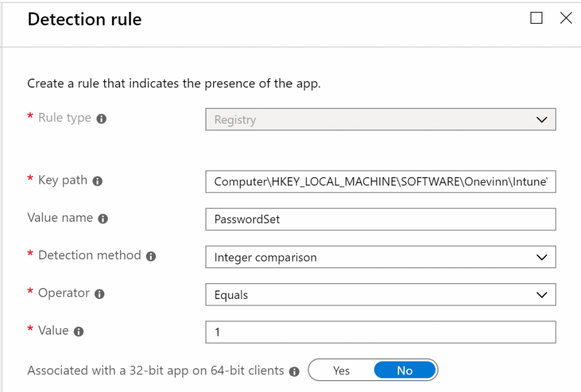This screenshot has width=581, height=392.
Task: Show info tooltip for Value name
Action: [103, 219]
